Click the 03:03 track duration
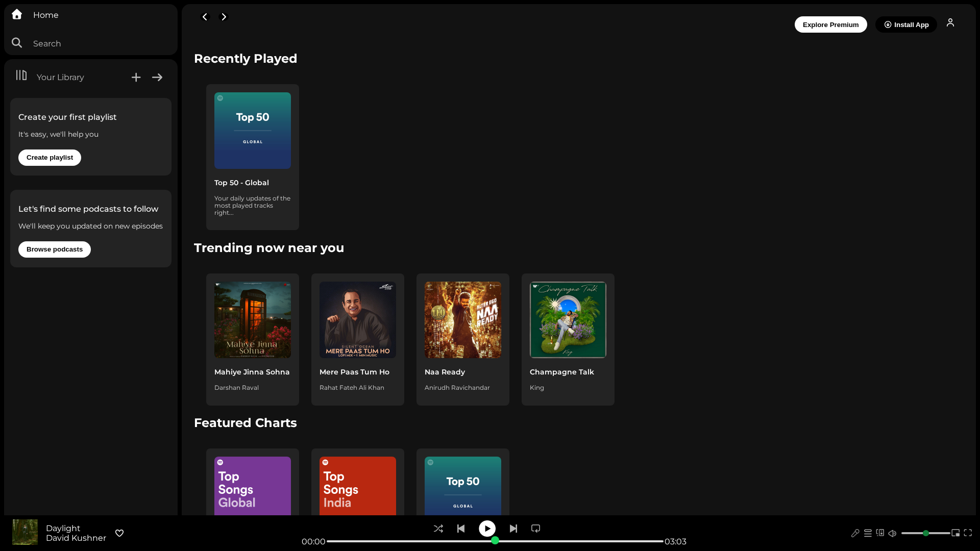This screenshot has width=980, height=551. click(675, 542)
